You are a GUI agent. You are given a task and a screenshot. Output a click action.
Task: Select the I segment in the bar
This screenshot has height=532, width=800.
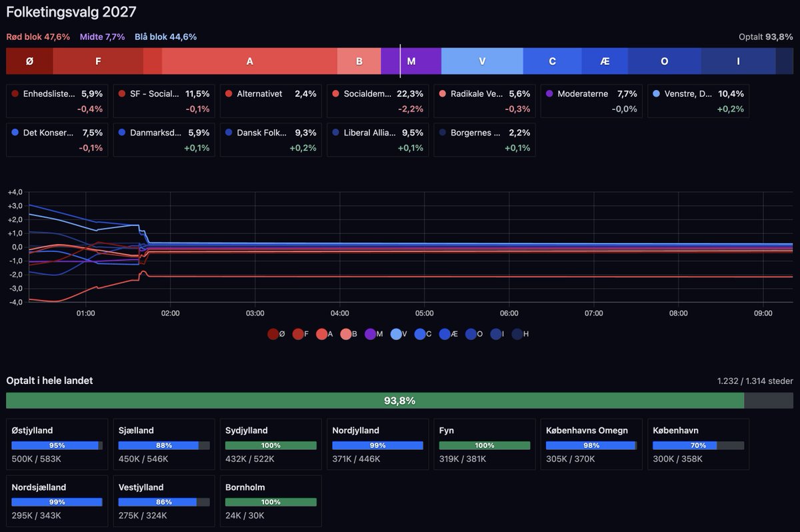pos(738,61)
